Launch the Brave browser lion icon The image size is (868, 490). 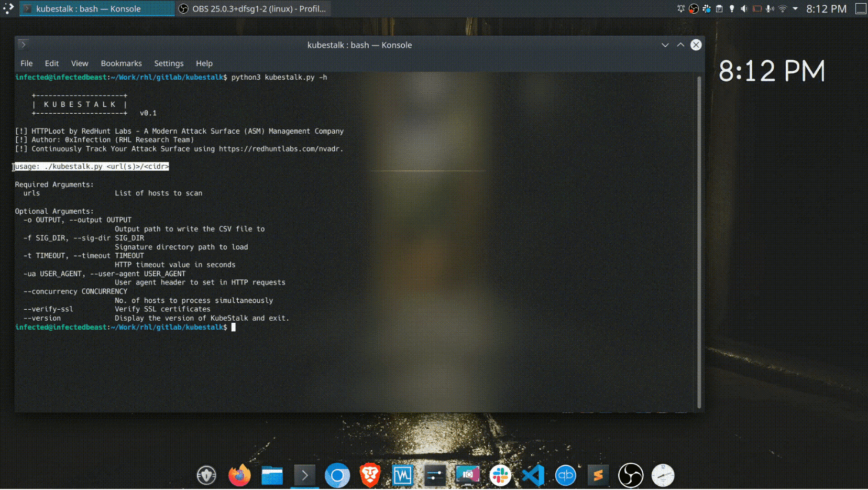click(370, 476)
